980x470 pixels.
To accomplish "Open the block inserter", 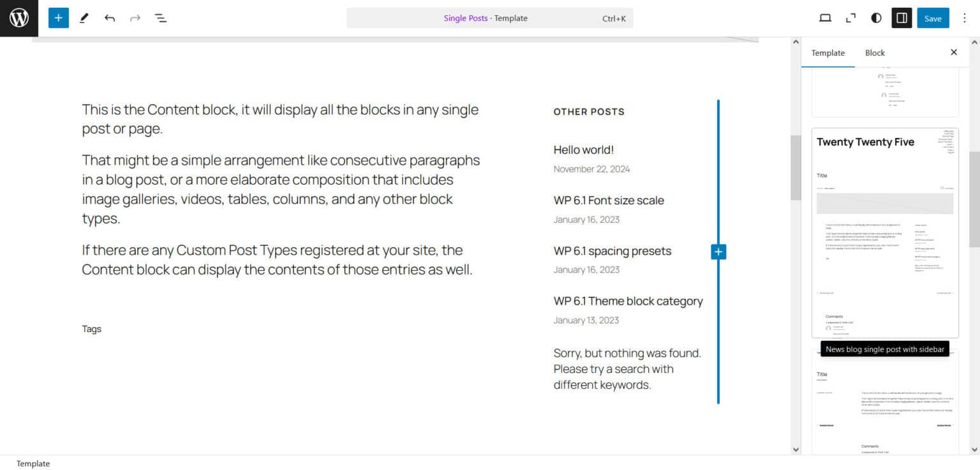I will point(58,18).
